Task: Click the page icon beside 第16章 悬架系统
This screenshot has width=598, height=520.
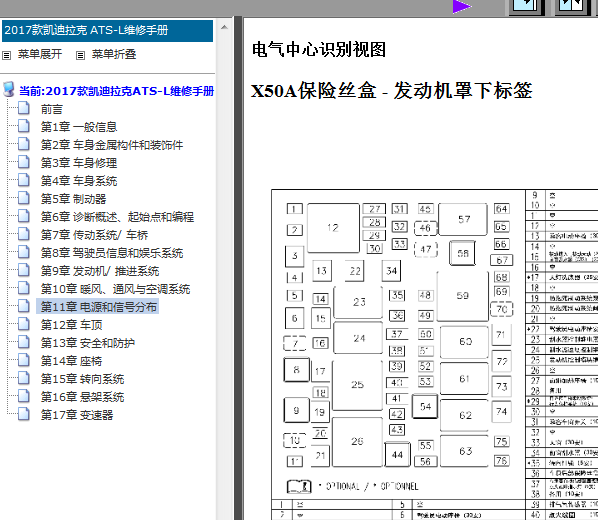Action: (x=24, y=396)
